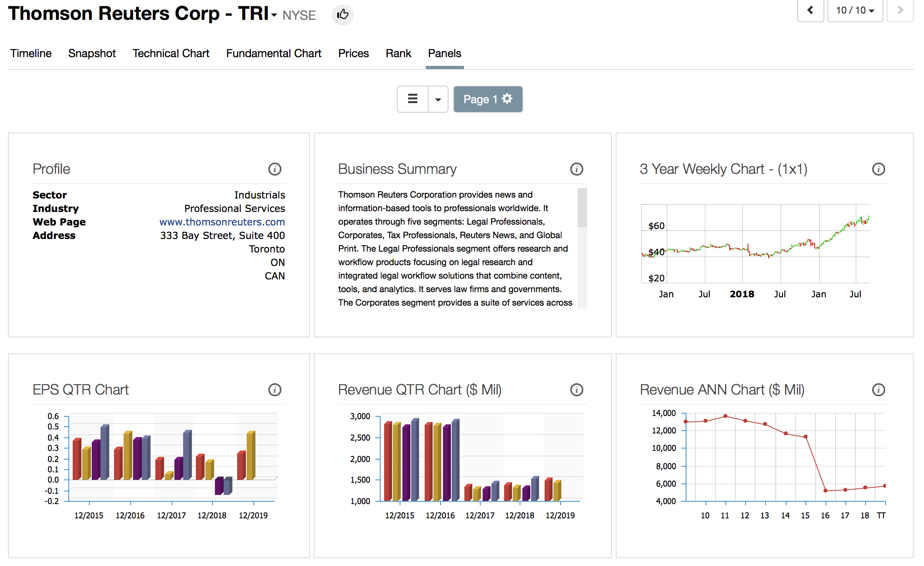Go to next stock with right arrow

coord(900,10)
